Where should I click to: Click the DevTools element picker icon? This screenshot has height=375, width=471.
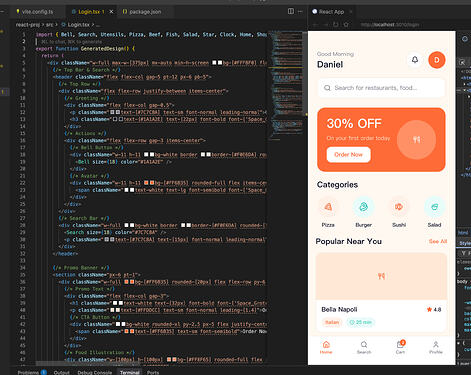click(462, 62)
